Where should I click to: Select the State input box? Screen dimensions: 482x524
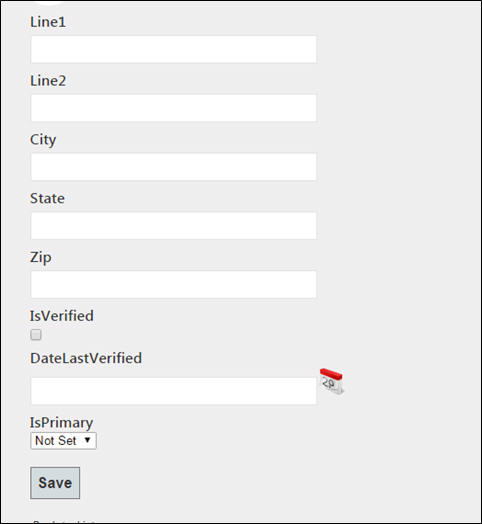pyautogui.click(x=173, y=226)
